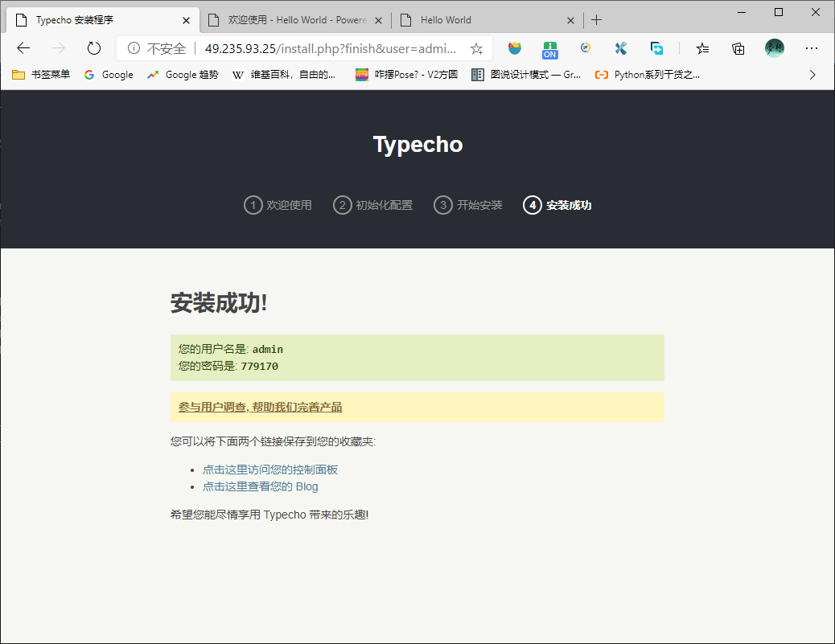Open the 咋摆Pose? - V2方圆 bookmark
Viewport: 835px width, 644px height.
[x=406, y=75]
